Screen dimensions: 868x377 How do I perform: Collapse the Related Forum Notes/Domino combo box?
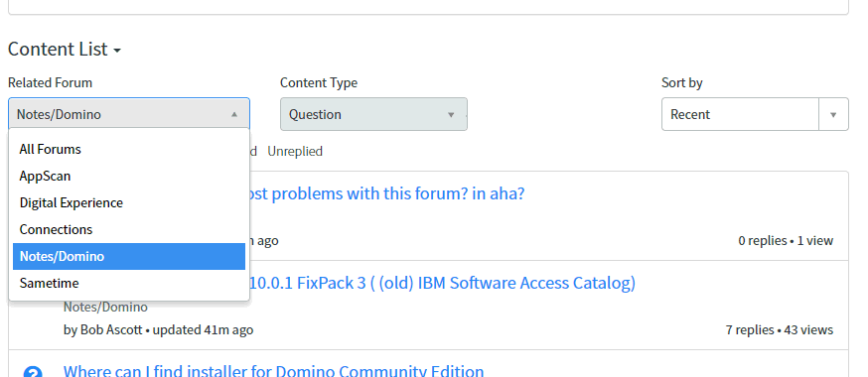[x=129, y=114]
